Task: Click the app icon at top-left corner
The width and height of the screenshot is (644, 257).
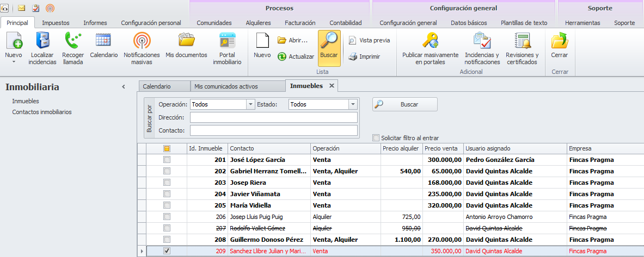Action: [x=5, y=8]
